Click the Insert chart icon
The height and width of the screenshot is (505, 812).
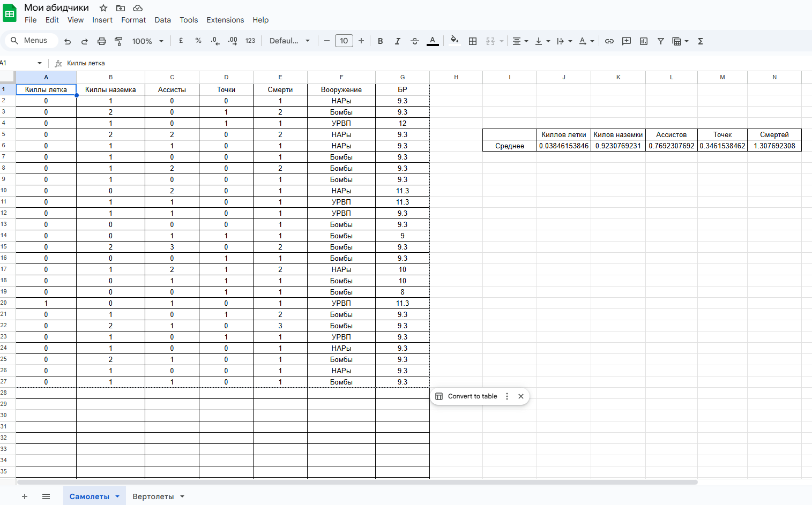coord(644,41)
